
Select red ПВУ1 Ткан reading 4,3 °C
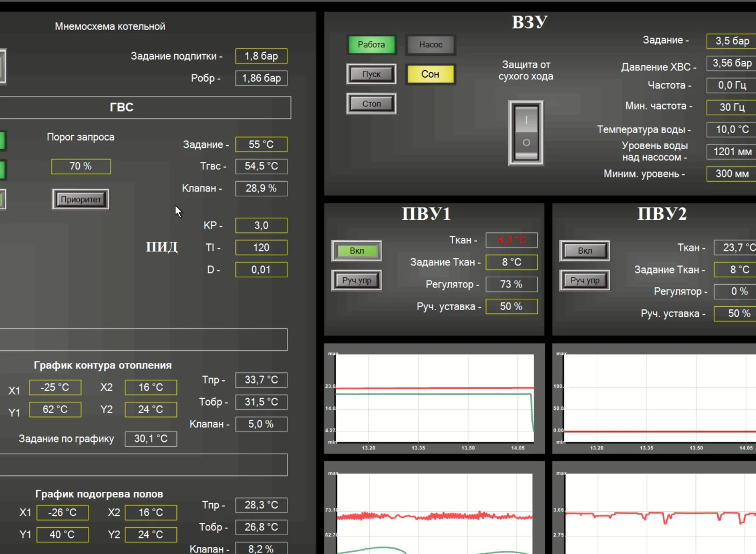[x=512, y=240]
